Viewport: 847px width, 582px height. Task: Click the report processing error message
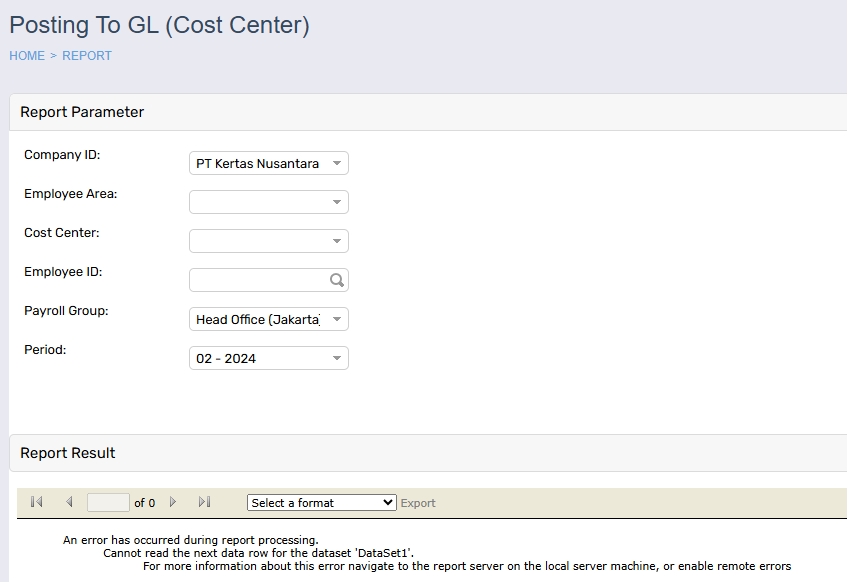point(190,540)
